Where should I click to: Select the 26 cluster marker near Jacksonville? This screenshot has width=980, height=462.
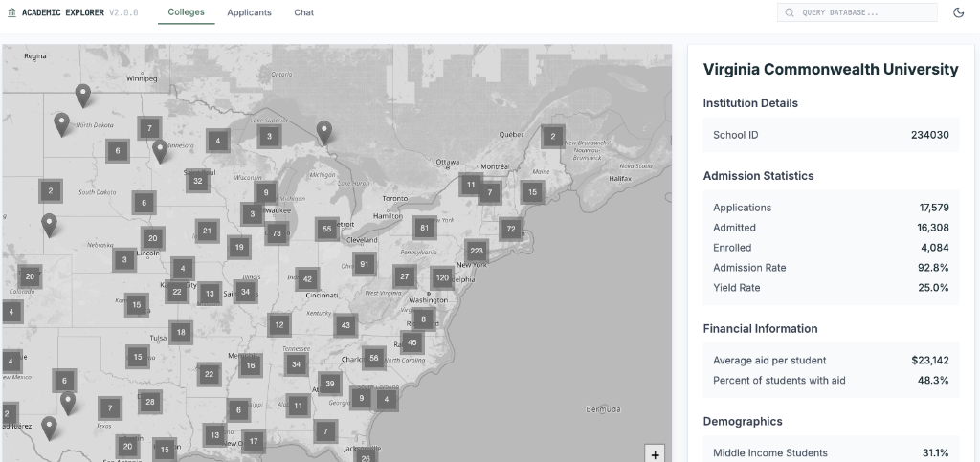point(366,455)
